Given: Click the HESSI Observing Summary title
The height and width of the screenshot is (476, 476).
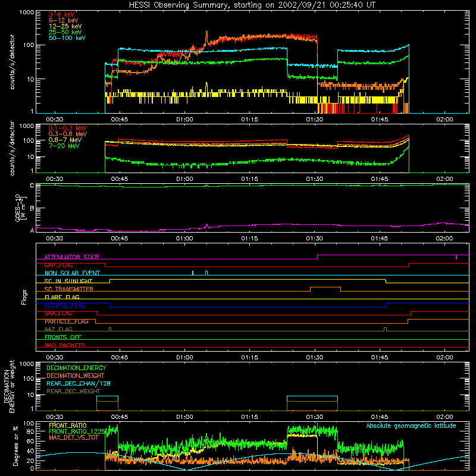Looking at the screenshot, I should tap(252, 5).
